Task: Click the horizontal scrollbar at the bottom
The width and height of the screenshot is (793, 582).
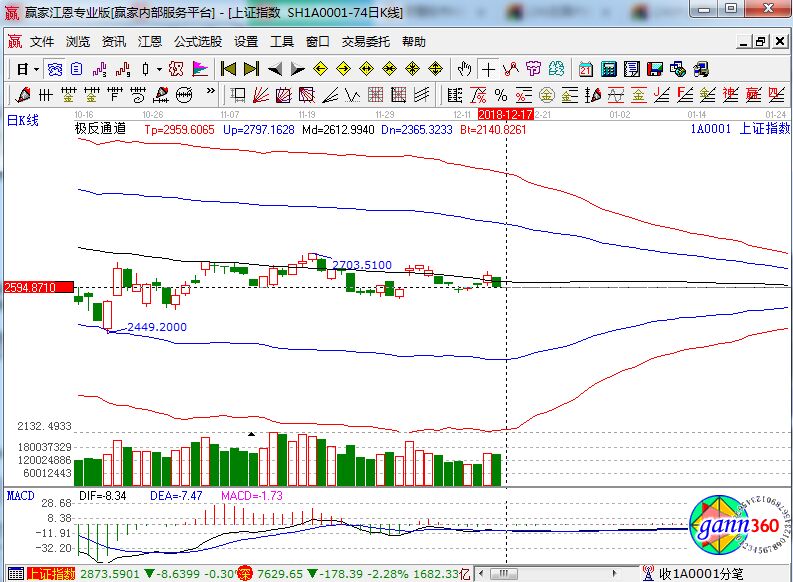Action: (560, 574)
